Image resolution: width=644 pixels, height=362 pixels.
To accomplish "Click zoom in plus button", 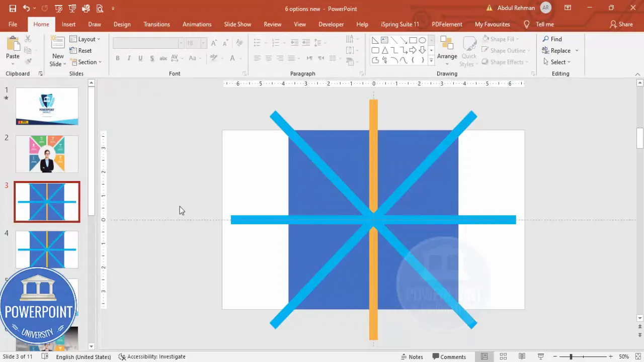I will tap(611, 356).
